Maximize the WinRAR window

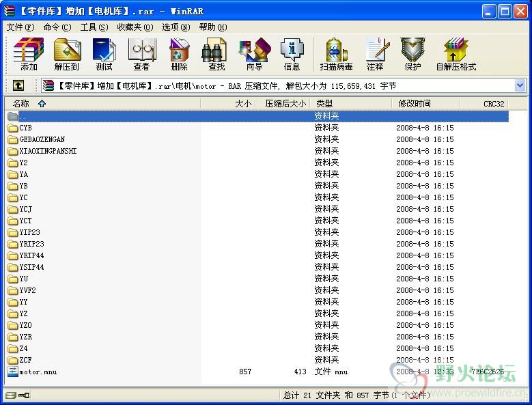(x=505, y=12)
